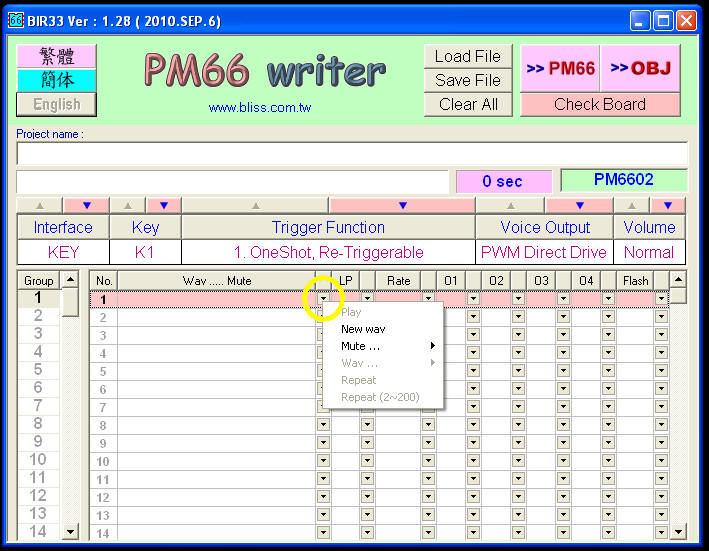
Task: Click the blue down arrow above Key
Action: 164,205
